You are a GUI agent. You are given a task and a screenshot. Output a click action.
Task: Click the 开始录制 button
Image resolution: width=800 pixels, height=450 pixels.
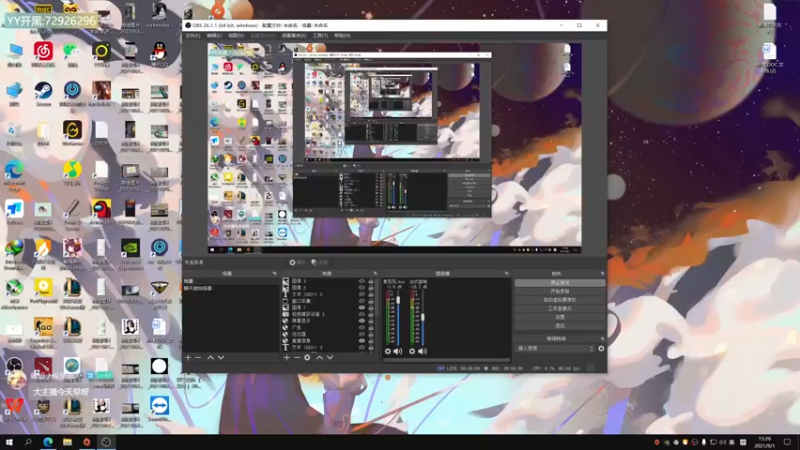[x=560, y=291]
